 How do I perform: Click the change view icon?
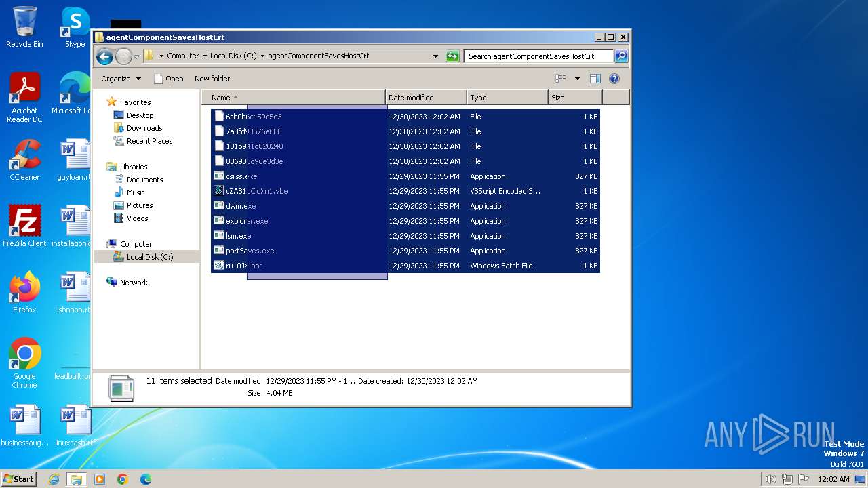(560, 79)
